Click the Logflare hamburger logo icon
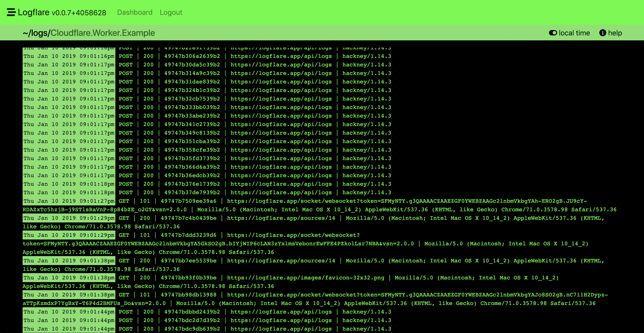Screen dimensions: 644x333 11,12
